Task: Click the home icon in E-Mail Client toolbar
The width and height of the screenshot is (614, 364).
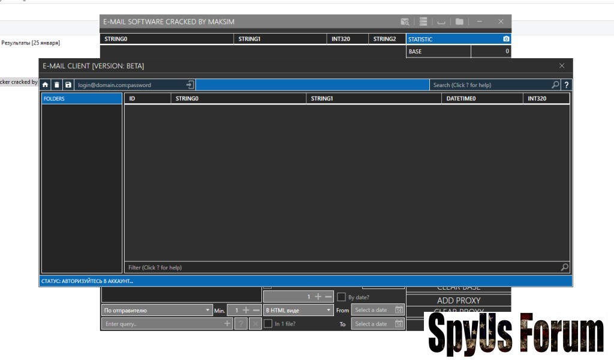Action: click(x=46, y=85)
